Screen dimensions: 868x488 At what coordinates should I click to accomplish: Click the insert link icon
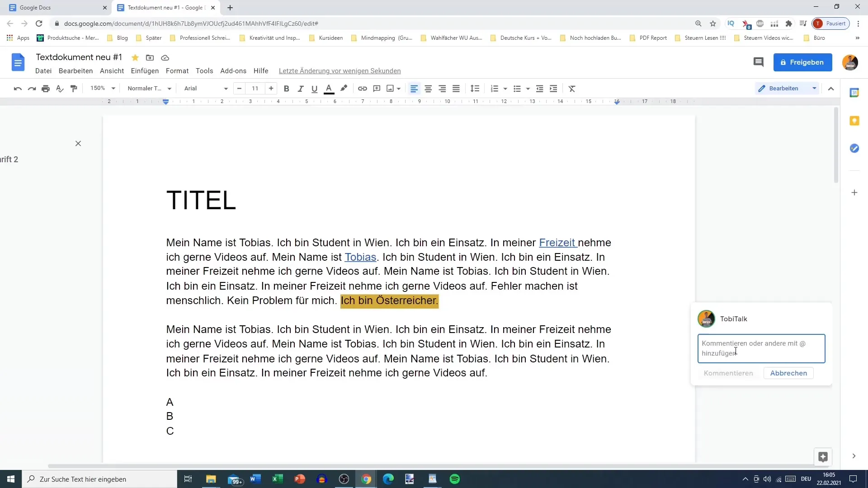[x=363, y=88]
